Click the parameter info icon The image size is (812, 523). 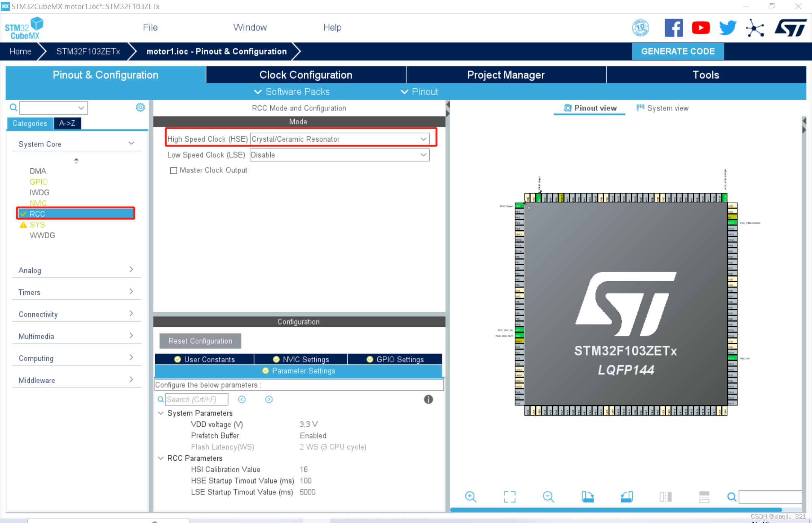[x=428, y=399]
